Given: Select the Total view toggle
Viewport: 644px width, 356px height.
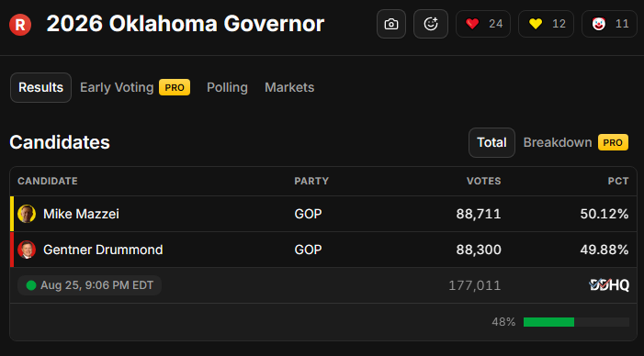Looking at the screenshot, I should tap(491, 142).
